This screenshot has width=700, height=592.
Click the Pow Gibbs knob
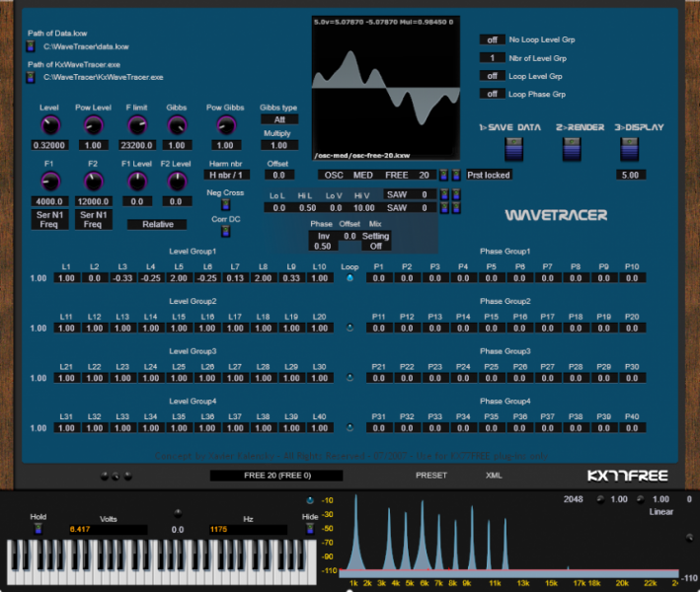[225, 125]
